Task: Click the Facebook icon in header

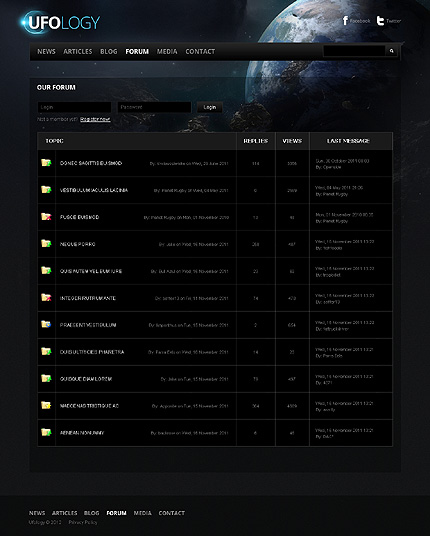Action: (x=345, y=21)
